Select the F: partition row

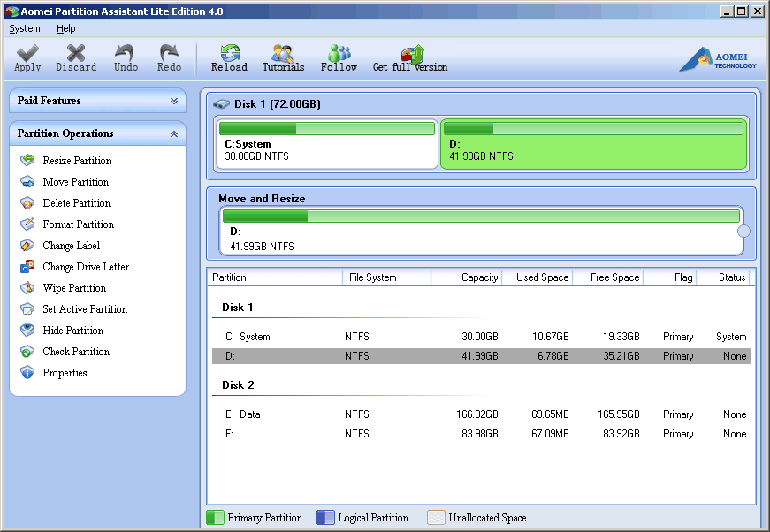click(x=481, y=434)
